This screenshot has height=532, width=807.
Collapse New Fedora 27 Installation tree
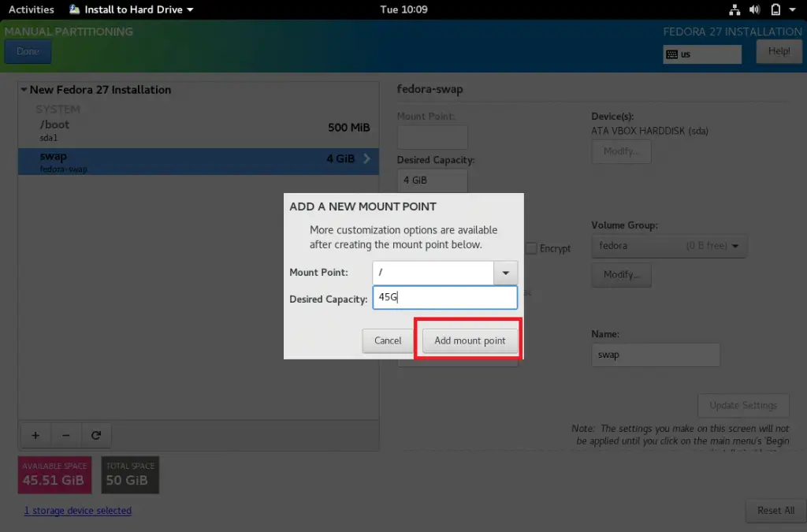[x=24, y=90]
